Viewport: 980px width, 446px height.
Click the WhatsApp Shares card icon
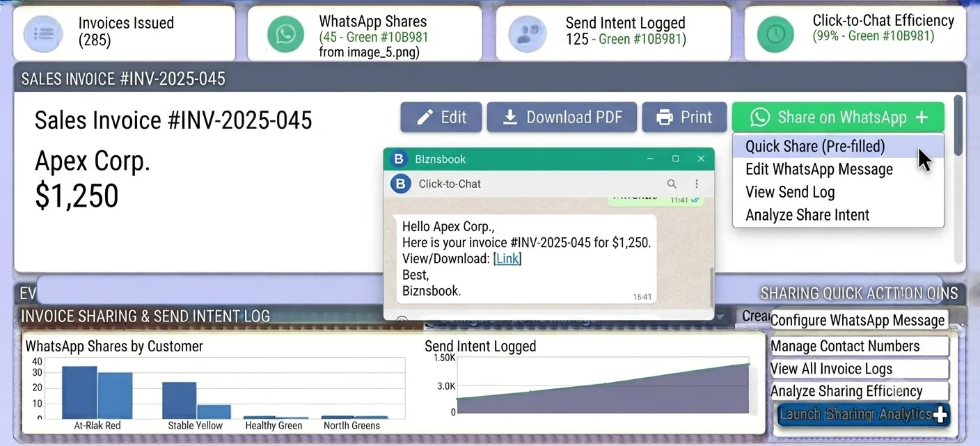(x=285, y=34)
